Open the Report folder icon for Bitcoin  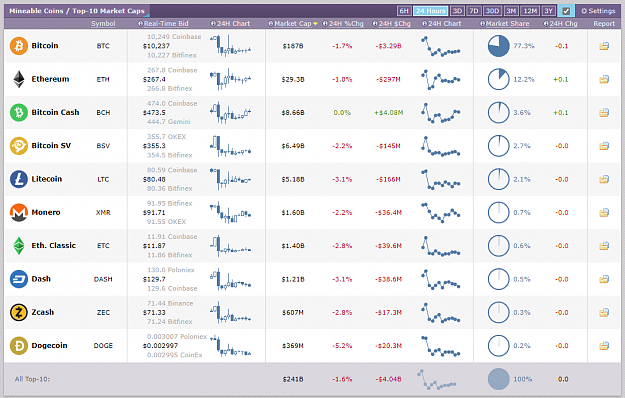tap(604, 46)
